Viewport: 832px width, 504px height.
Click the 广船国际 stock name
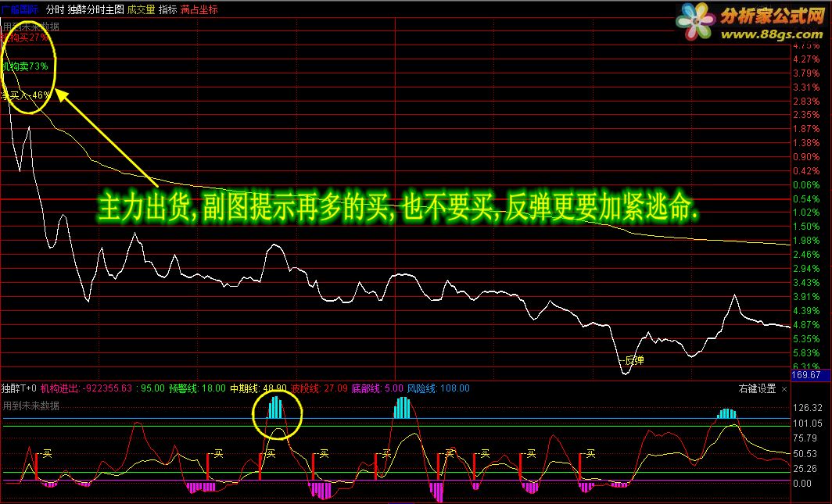point(20,9)
